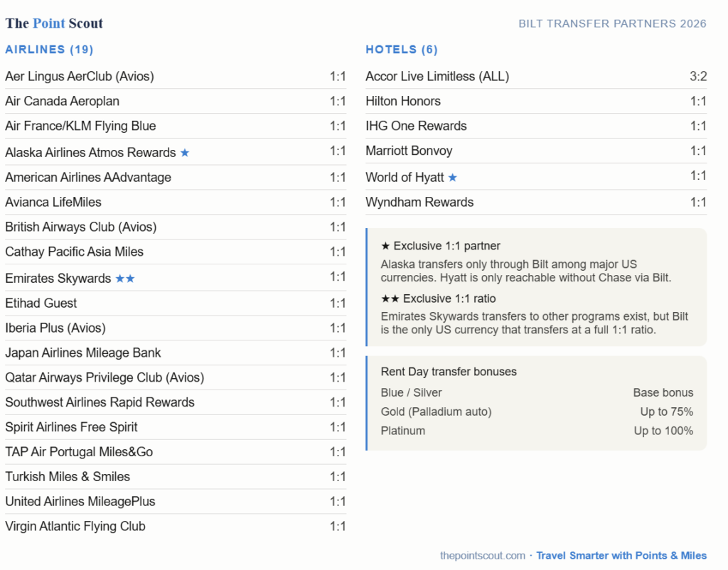Click 'Travel Smarter with Points & Miles' text

tap(621, 556)
